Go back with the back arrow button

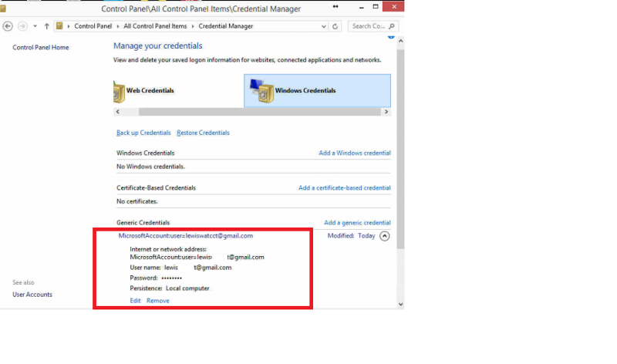pos(8,26)
